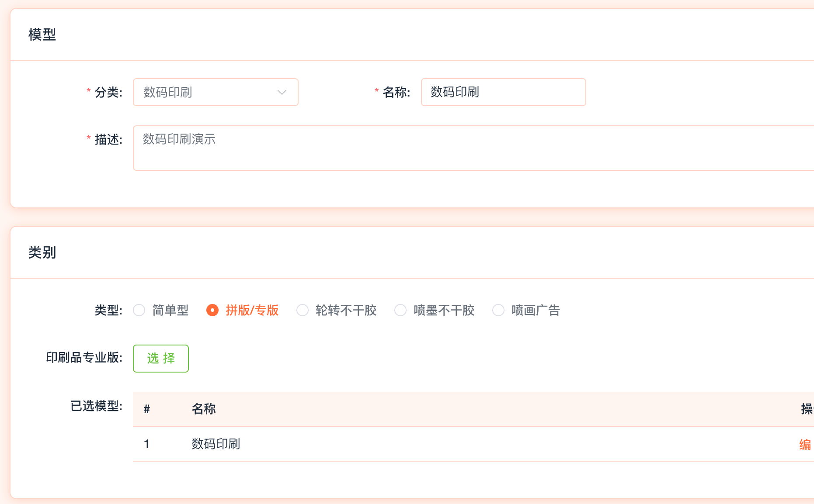
Task: Click the 印刷品专业版 field label
Action: (84, 358)
